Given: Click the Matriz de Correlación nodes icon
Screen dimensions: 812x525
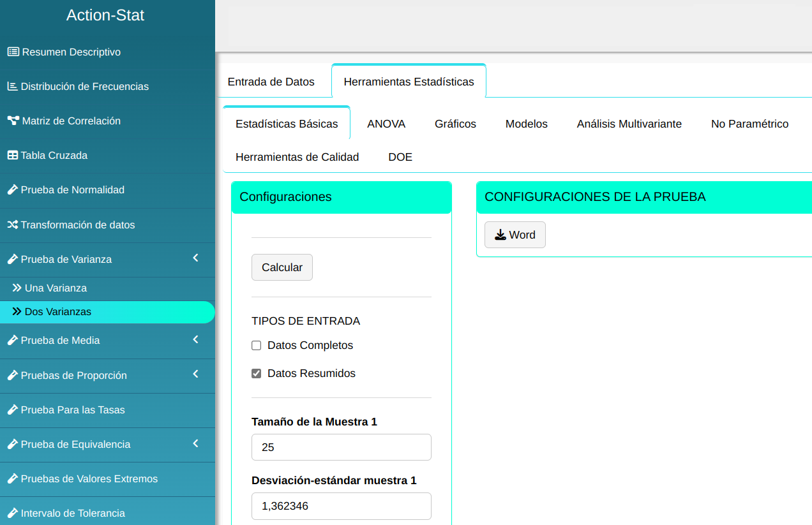Looking at the screenshot, I should [x=13, y=121].
